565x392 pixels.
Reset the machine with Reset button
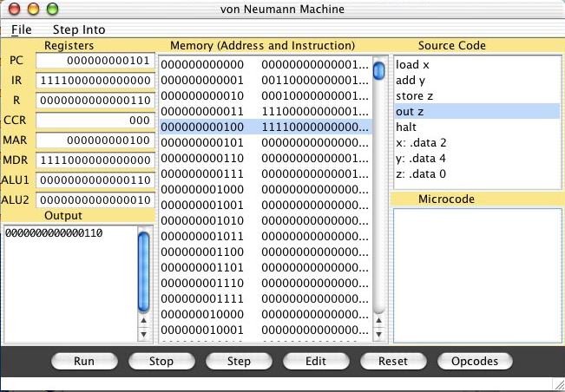click(x=393, y=361)
